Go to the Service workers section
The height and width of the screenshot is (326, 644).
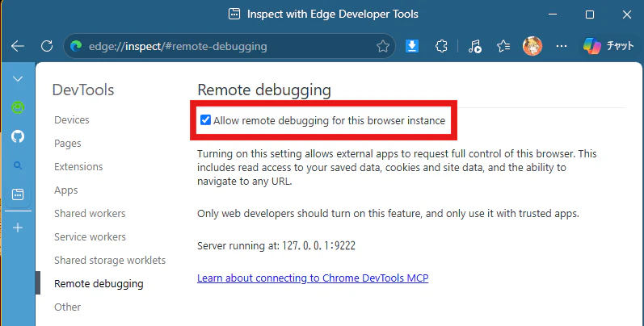tap(90, 236)
